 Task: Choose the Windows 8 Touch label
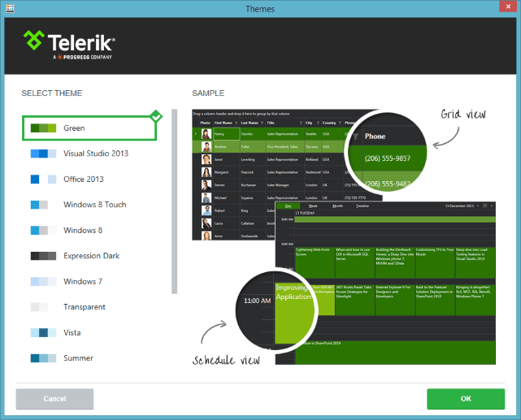click(95, 205)
